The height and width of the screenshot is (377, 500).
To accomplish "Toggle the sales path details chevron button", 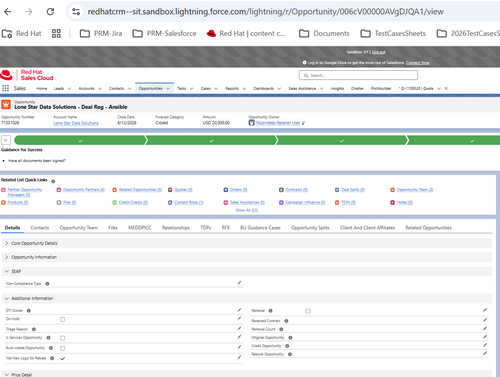I will [6, 140].
